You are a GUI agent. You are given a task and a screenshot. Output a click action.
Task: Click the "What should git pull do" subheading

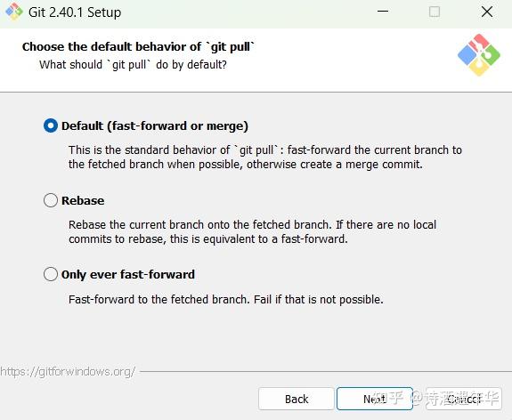click(x=133, y=65)
